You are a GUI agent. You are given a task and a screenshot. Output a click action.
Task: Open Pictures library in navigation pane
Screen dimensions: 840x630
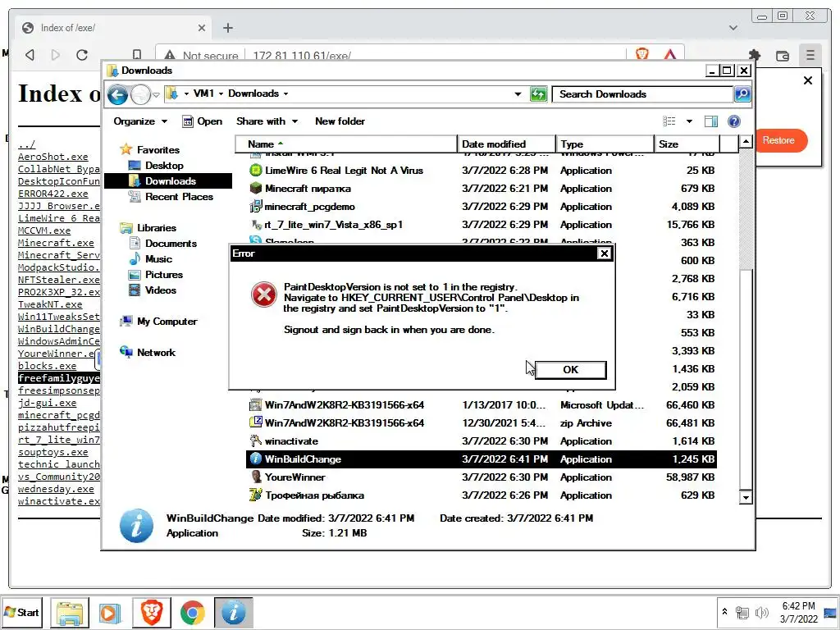(x=157, y=274)
